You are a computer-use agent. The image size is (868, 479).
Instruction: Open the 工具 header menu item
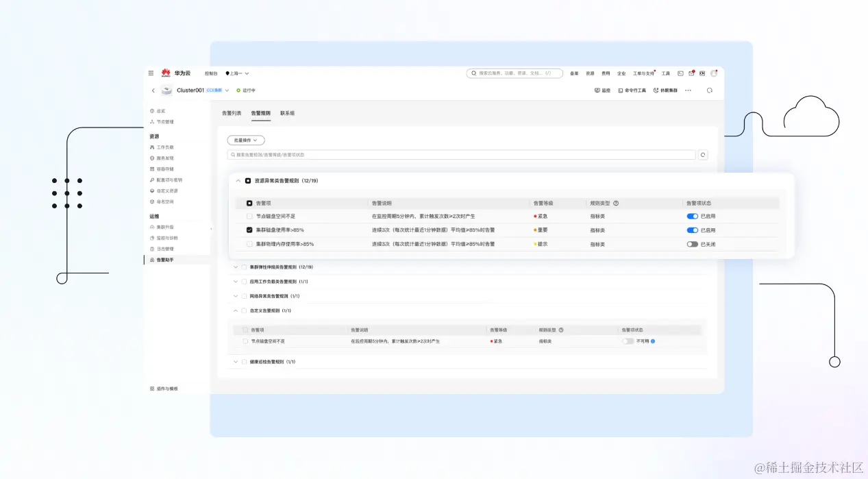pos(666,73)
